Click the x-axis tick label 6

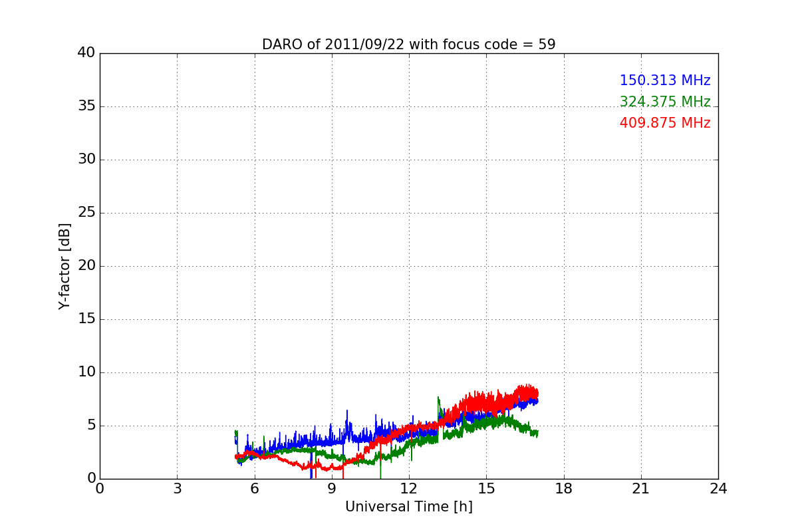coord(254,489)
